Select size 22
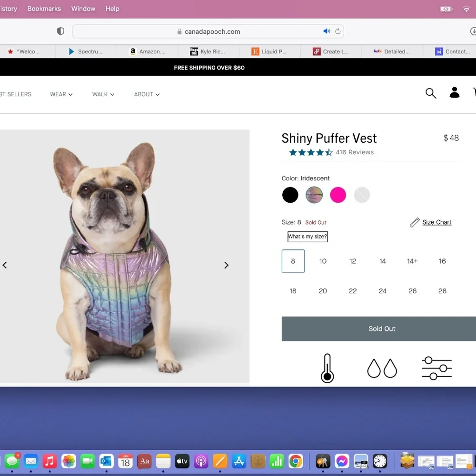The image size is (476, 476). 352,291
